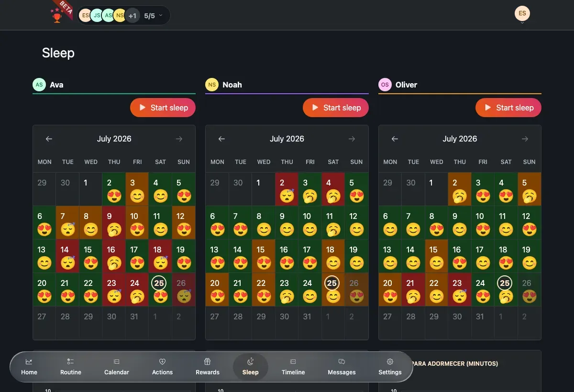This screenshot has width=574, height=392.
Task: Open July 2 in Oliver's calendar
Action: tap(460, 189)
